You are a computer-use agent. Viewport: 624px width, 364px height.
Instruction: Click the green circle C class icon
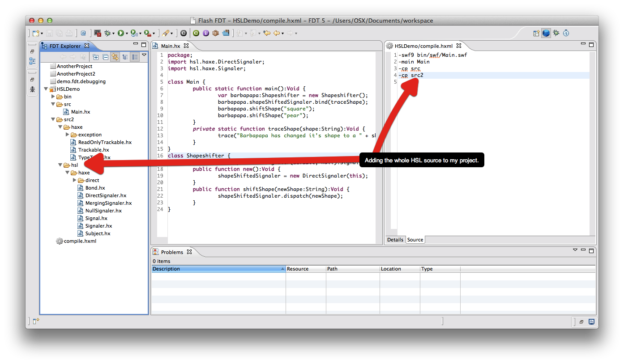196,33
